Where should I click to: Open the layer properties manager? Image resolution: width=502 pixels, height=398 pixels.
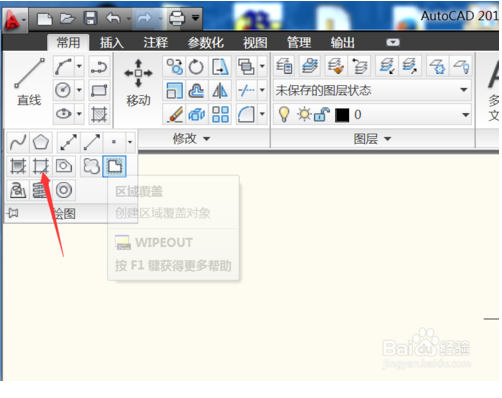coord(284,66)
